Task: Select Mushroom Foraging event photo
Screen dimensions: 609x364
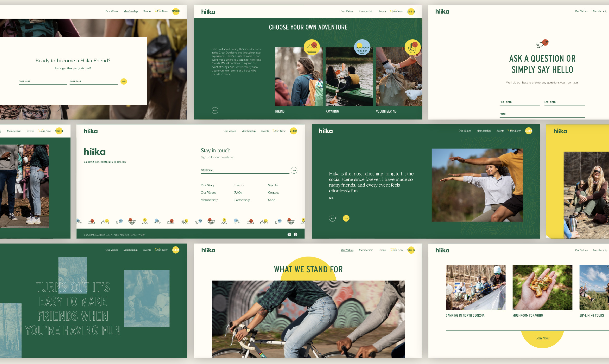Action: click(x=542, y=288)
